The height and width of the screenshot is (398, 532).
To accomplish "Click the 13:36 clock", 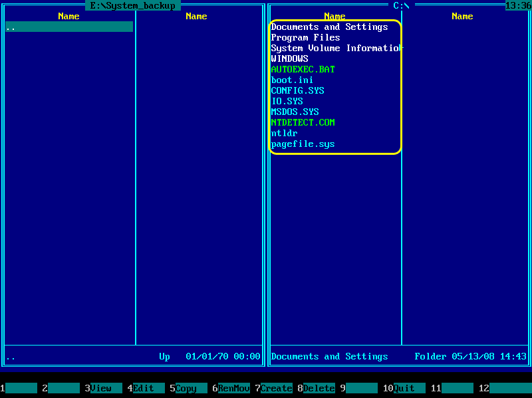I will point(519,5).
